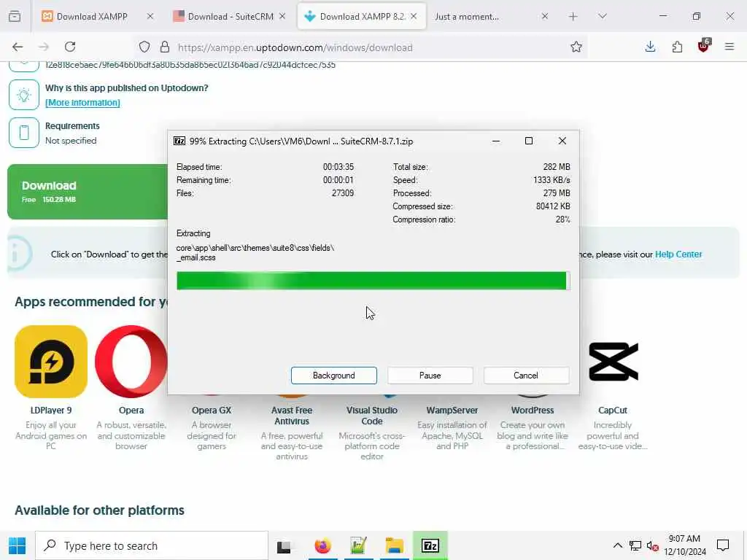Click the Background button in 7-Zip dialog

pyautogui.click(x=333, y=376)
